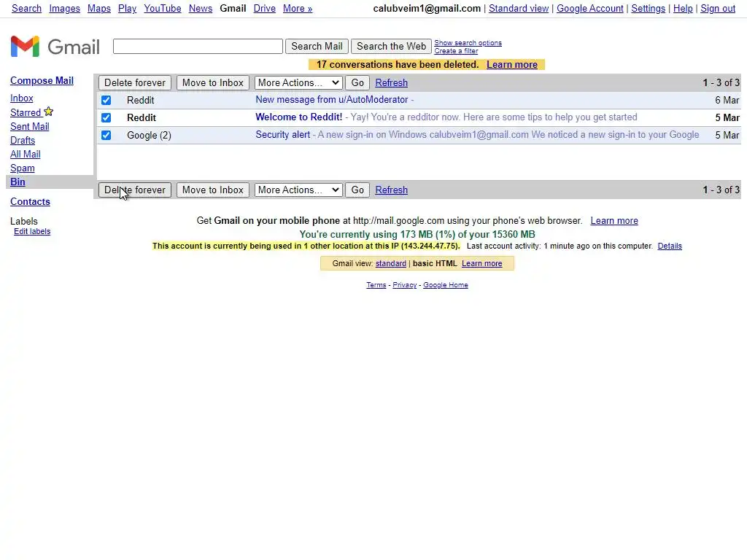Open Maps in the top bar

pos(99,9)
